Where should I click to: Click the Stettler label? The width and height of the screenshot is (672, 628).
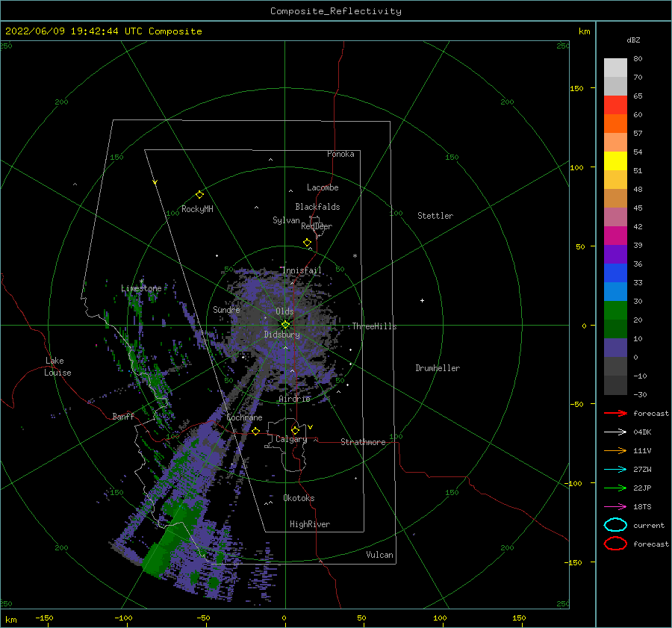[x=435, y=216]
